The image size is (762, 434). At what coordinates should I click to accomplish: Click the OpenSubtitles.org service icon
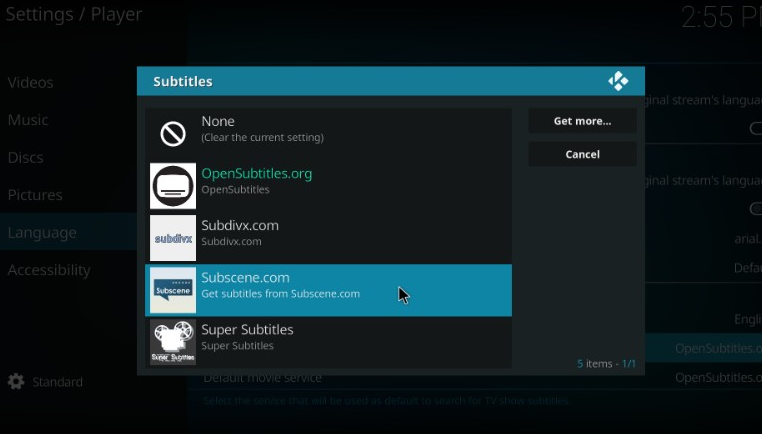tap(173, 186)
